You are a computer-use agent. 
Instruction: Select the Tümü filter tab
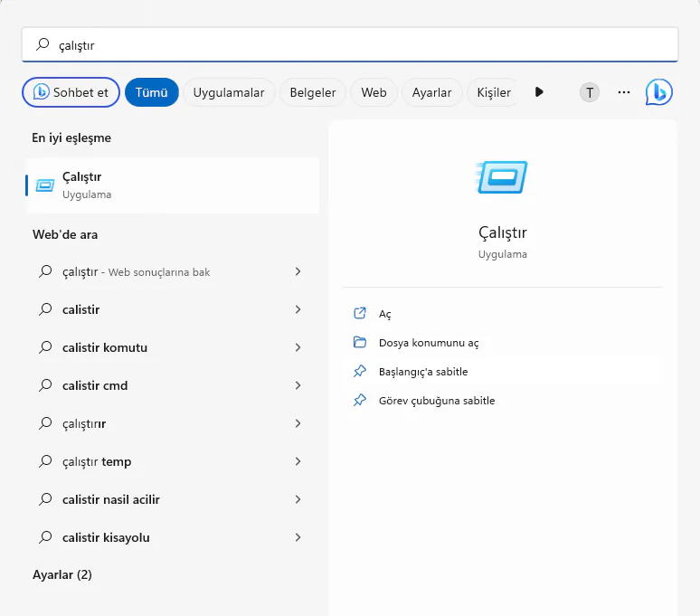point(152,92)
